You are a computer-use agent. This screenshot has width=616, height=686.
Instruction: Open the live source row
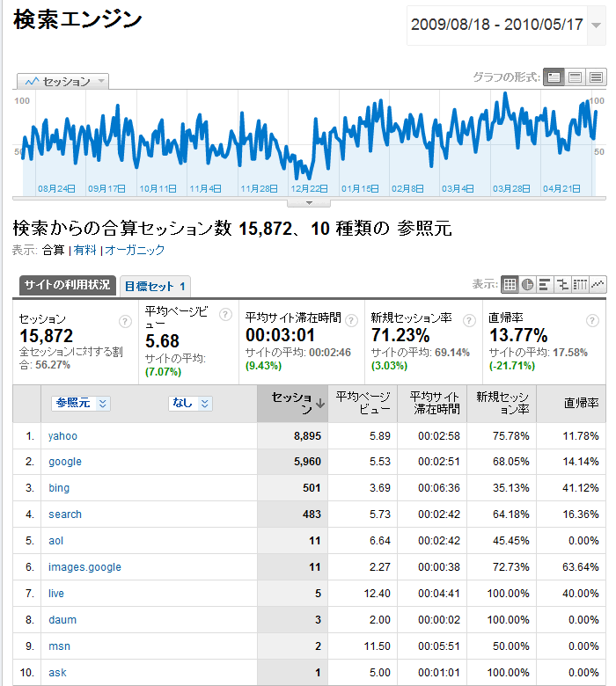click(x=56, y=594)
